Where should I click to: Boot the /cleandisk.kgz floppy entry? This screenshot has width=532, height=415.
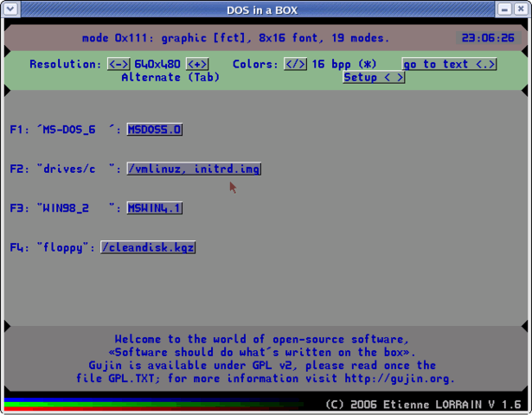point(148,247)
